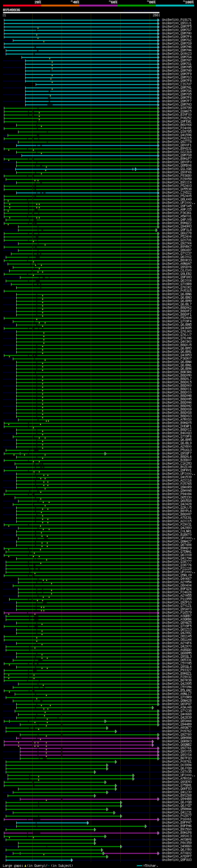
Task: Click the alignment bar for UniRef100_Q9M7G2
Action: click(x=86, y=40)
